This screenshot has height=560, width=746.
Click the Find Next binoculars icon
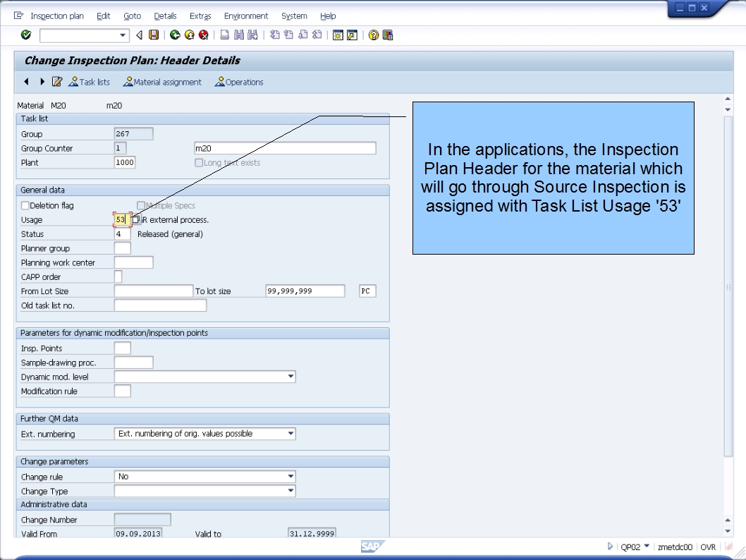pos(252,35)
